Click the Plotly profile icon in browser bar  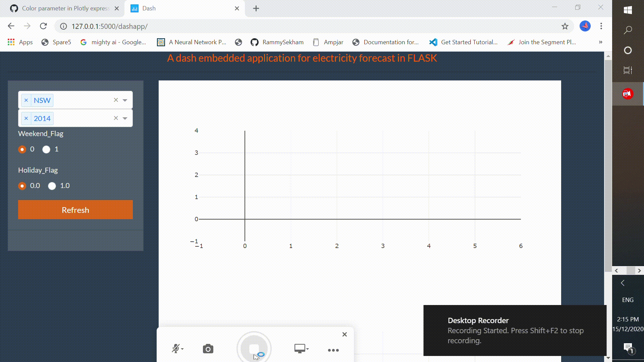pyautogui.click(x=585, y=26)
